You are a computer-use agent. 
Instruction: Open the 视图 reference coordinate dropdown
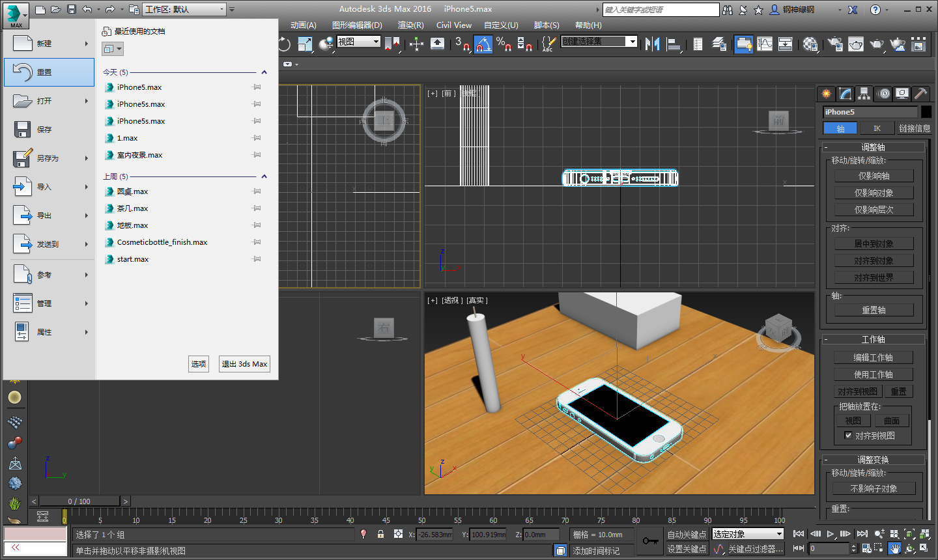358,42
